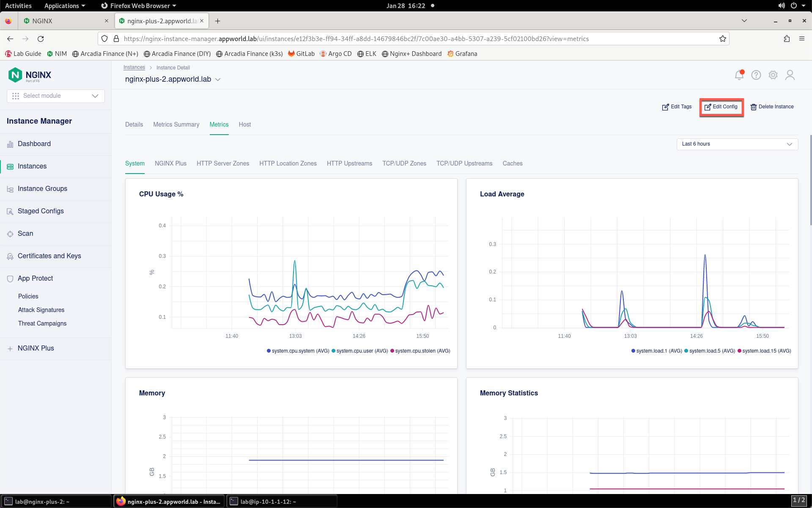
Task: Click the page vertical scrollbar
Action: click(810, 180)
